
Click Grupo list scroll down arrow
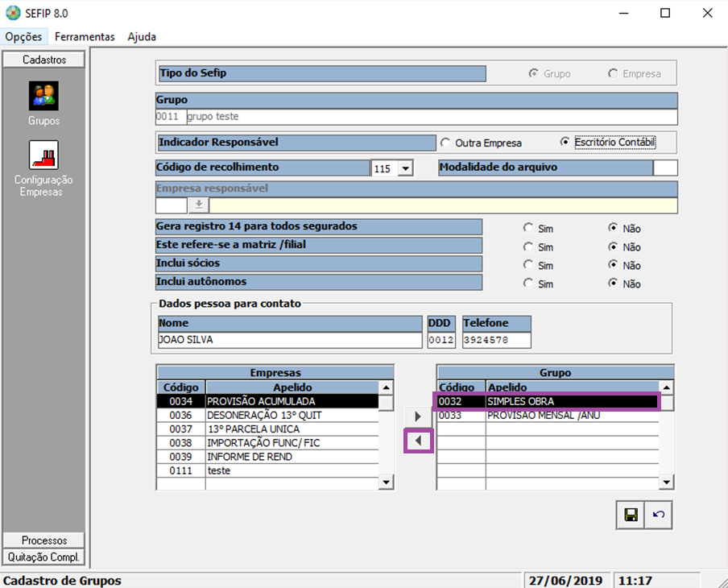[666, 482]
